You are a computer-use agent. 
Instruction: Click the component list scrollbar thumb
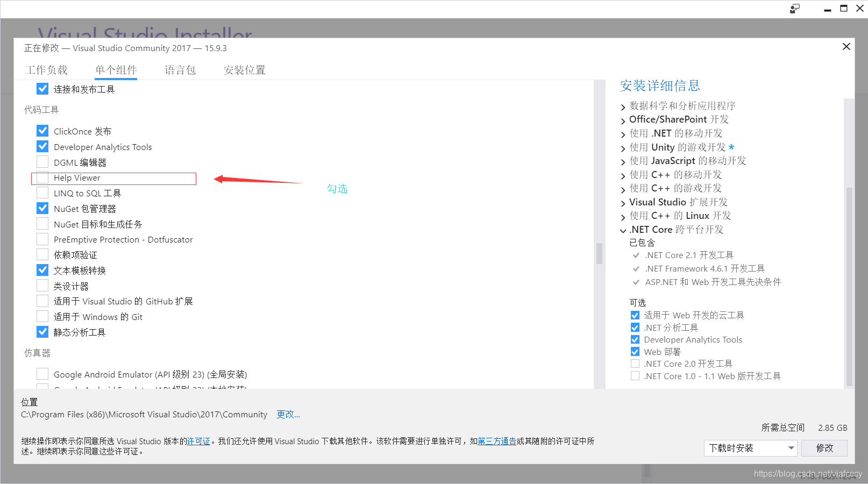point(599,254)
